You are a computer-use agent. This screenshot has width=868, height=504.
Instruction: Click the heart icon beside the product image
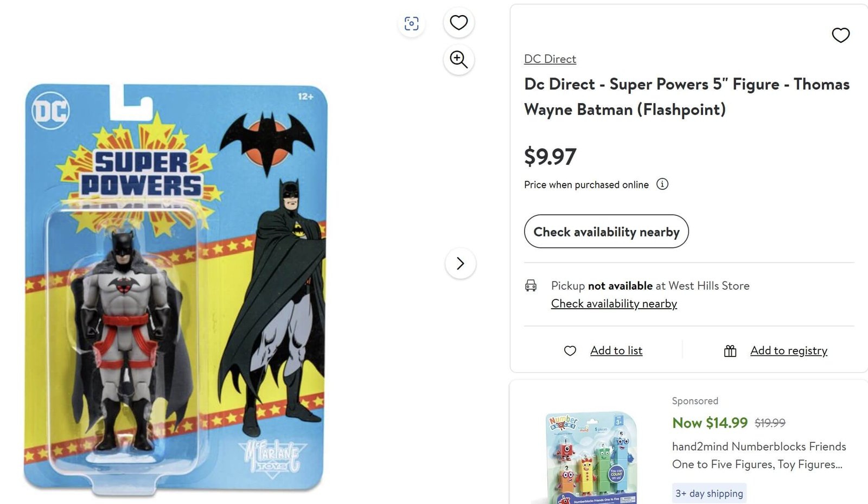click(458, 22)
